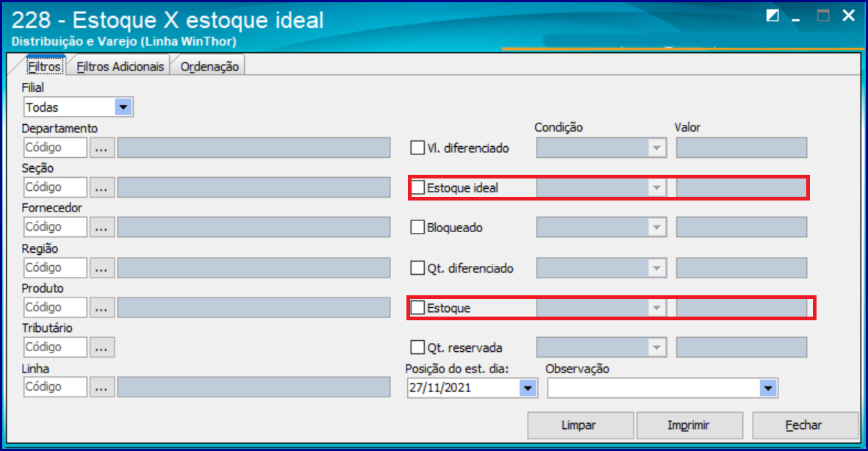Click Valor field for Bloqueado

tap(742, 228)
